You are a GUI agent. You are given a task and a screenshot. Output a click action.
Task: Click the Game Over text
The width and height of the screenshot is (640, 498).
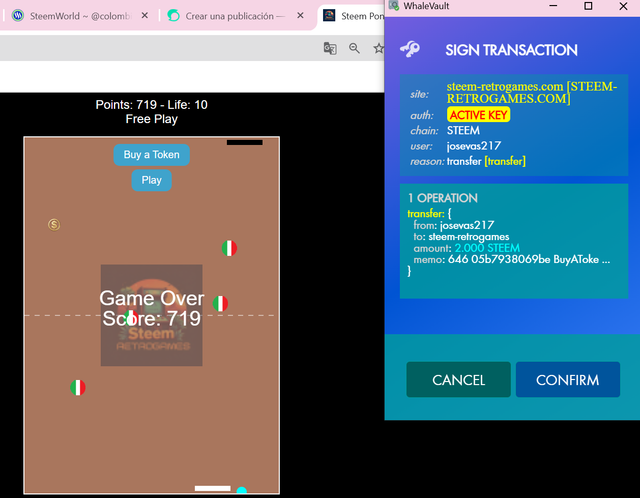[x=151, y=298]
